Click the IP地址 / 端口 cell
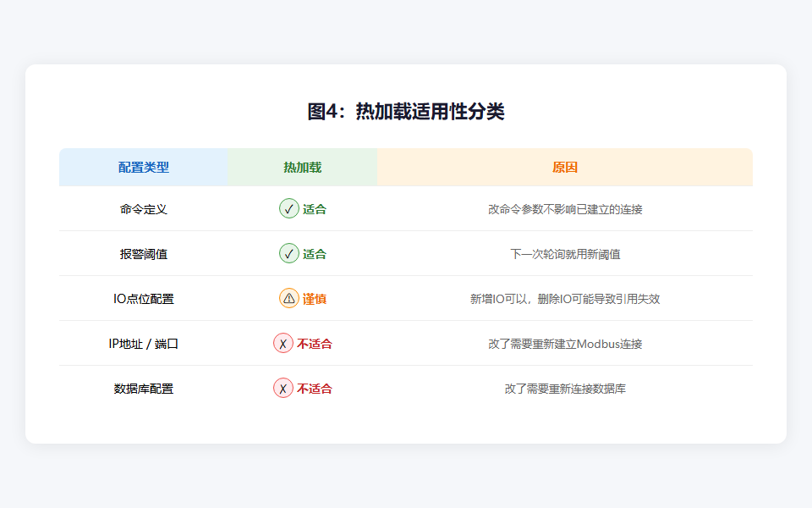 (x=144, y=344)
